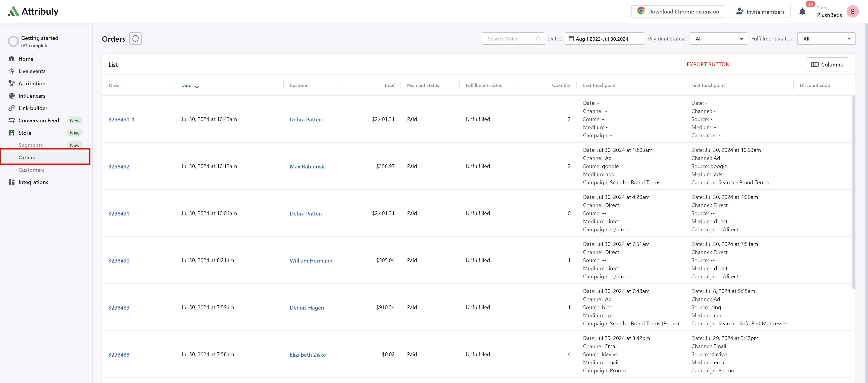Refresh the orders list

[x=135, y=39]
